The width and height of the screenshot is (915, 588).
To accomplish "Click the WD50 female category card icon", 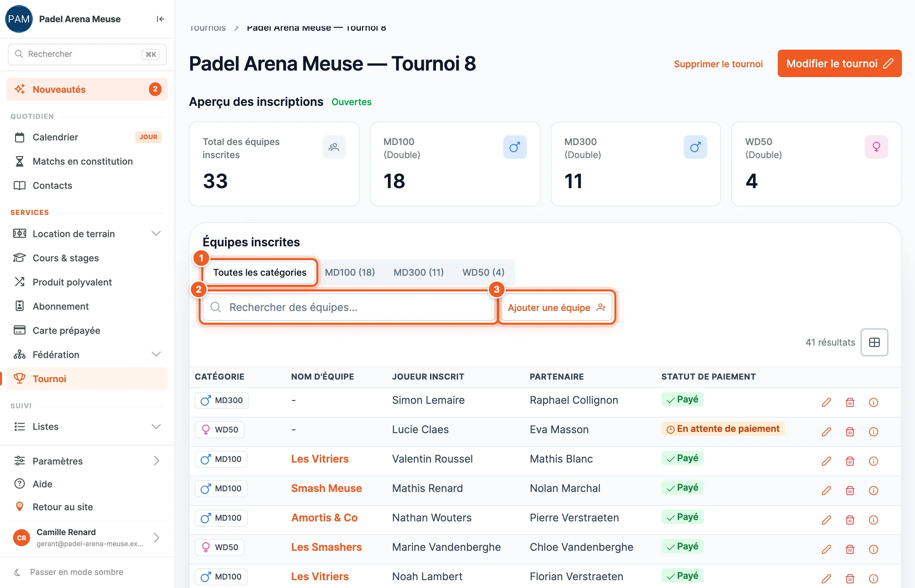I will click(876, 147).
